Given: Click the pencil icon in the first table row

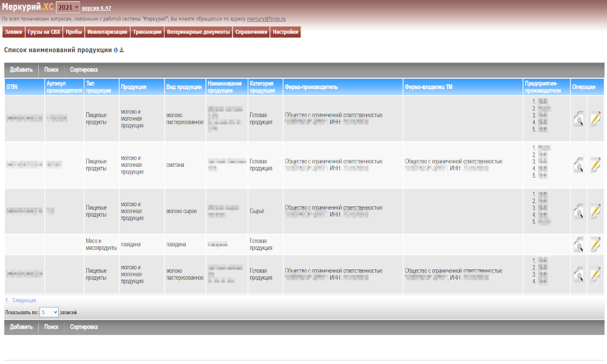Looking at the screenshot, I should 595,119.
